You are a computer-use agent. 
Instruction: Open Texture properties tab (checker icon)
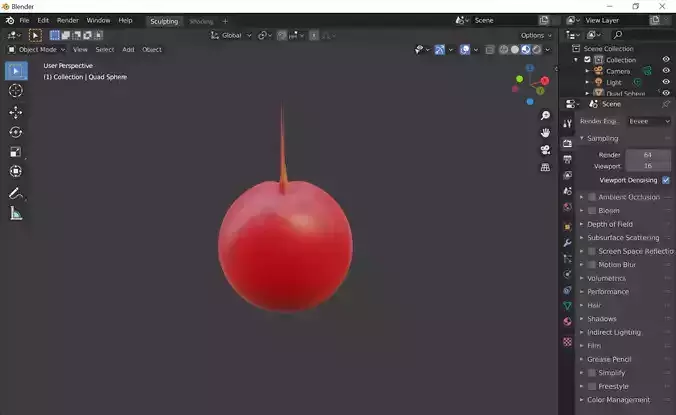567,342
